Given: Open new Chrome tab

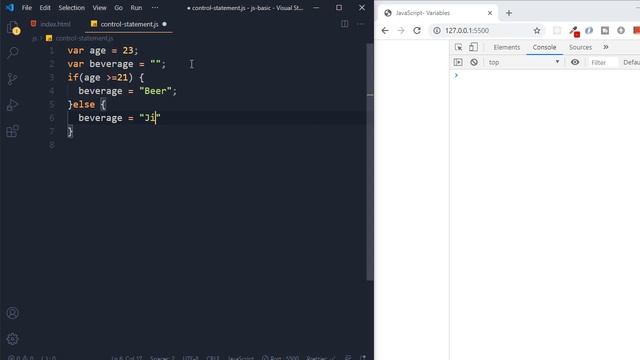Looking at the screenshot, I should click(509, 13).
